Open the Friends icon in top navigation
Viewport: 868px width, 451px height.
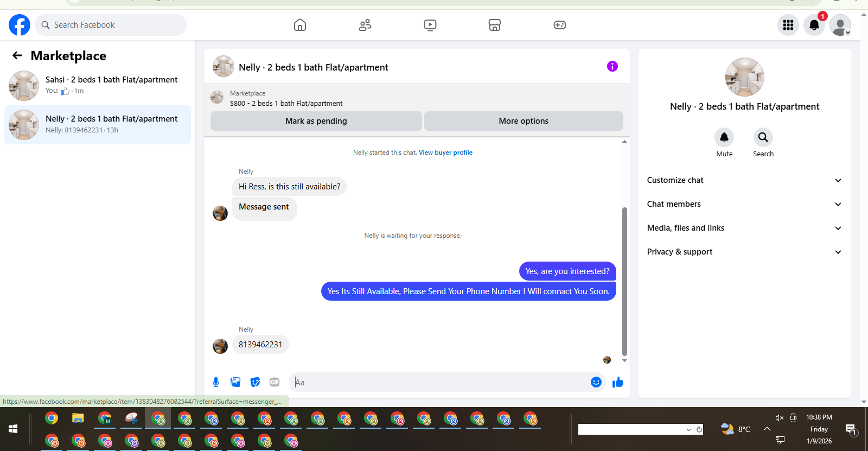(x=365, y=25)
